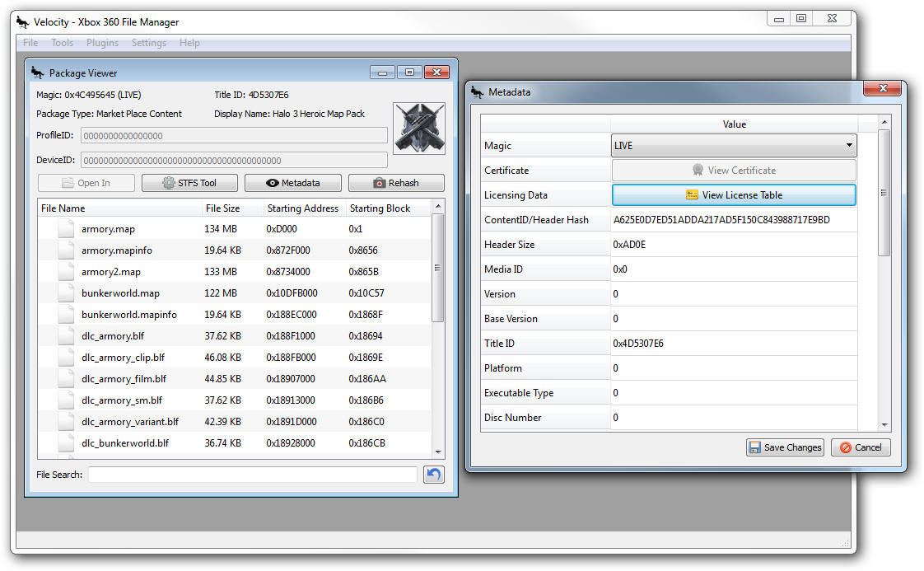Click the Disc Number value cell
This screenshot has height=571, width=924.
(x=734, y=418)
